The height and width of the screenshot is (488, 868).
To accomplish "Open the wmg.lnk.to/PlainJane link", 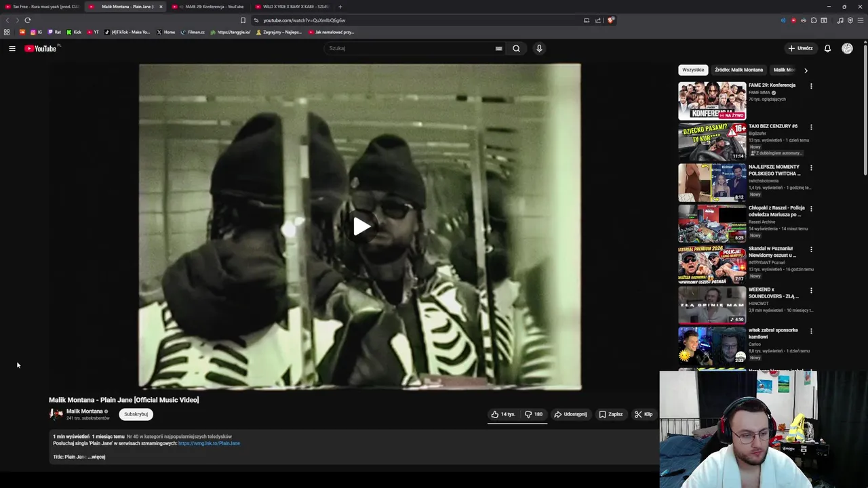I will click(209, 443).
